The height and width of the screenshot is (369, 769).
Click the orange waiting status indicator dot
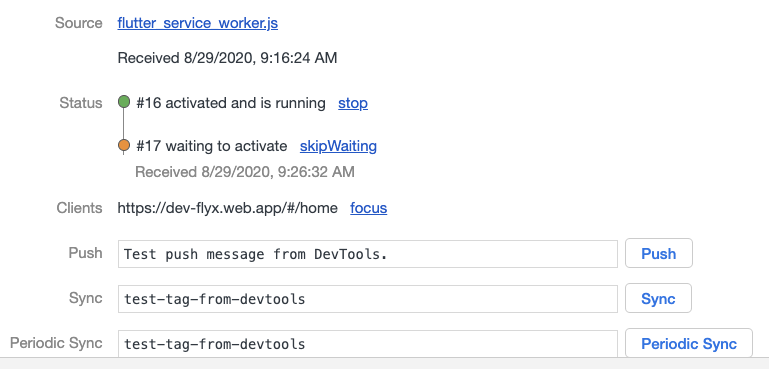[124, 145]
